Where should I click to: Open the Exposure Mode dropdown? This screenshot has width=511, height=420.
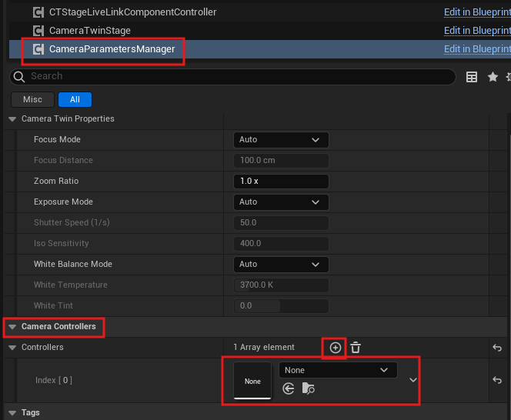coord(281,202)
